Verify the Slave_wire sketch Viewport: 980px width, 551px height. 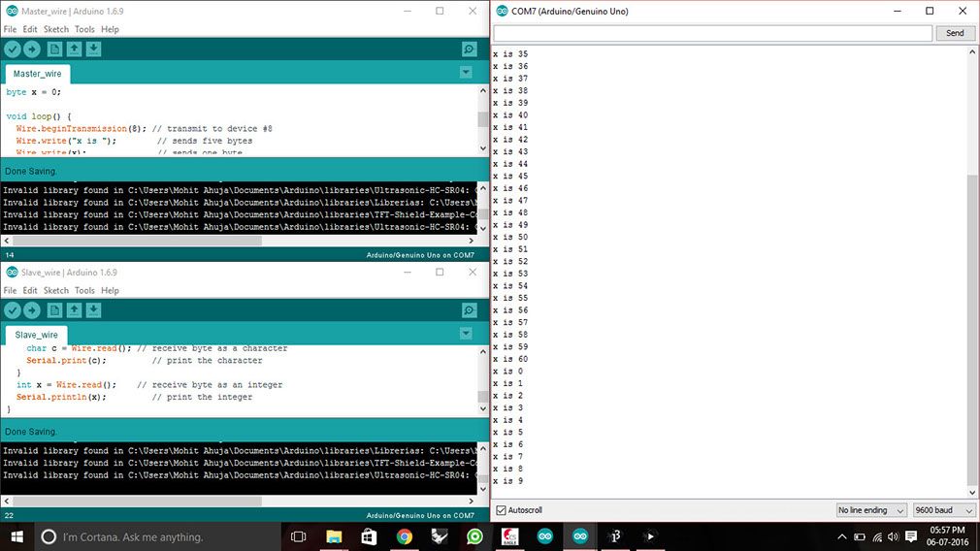pos(13,310)
